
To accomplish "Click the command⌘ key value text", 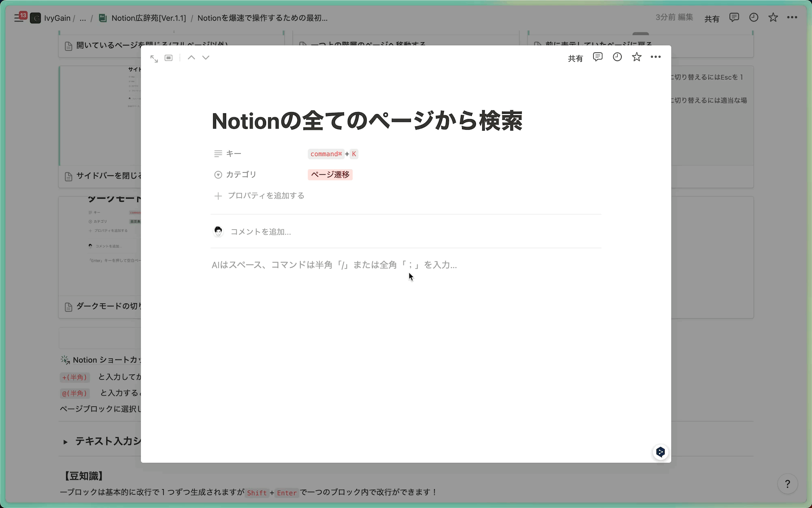I will [326, 154].
